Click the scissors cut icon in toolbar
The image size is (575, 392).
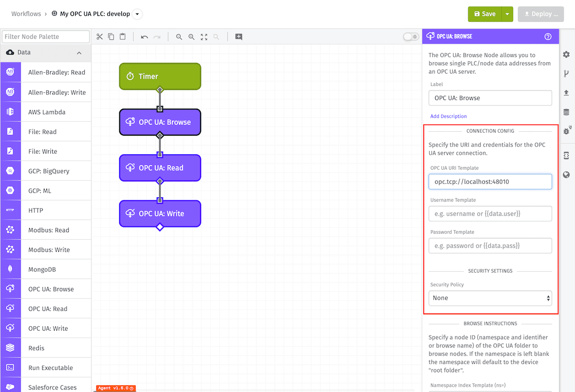(99, 37)
